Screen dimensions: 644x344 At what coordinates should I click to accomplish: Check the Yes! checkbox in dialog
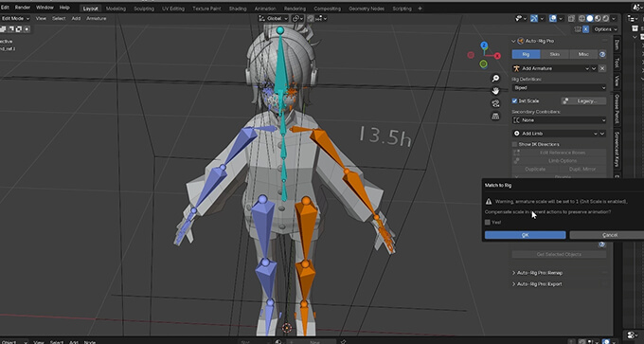pos(488,223)
